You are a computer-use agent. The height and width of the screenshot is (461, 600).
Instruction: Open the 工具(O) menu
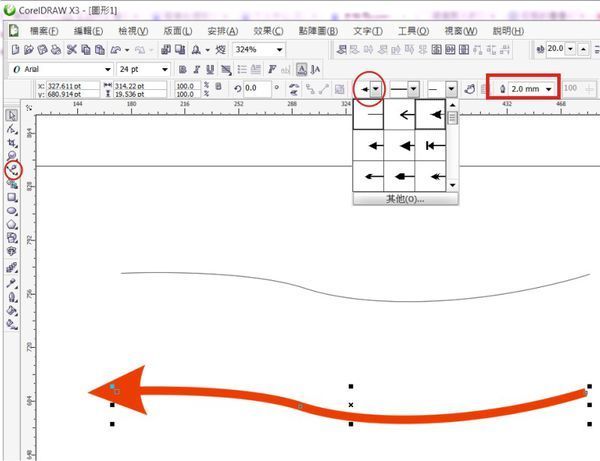[413, 31]
